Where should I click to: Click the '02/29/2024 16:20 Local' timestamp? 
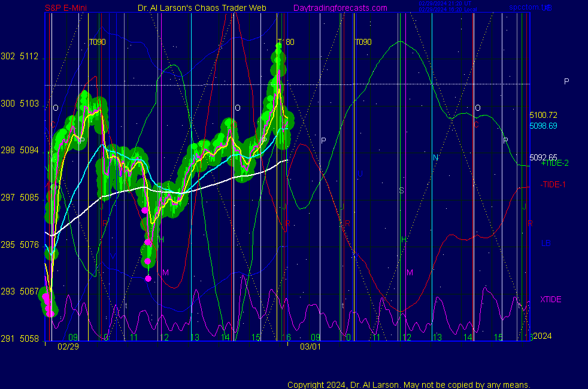point(448,10)
